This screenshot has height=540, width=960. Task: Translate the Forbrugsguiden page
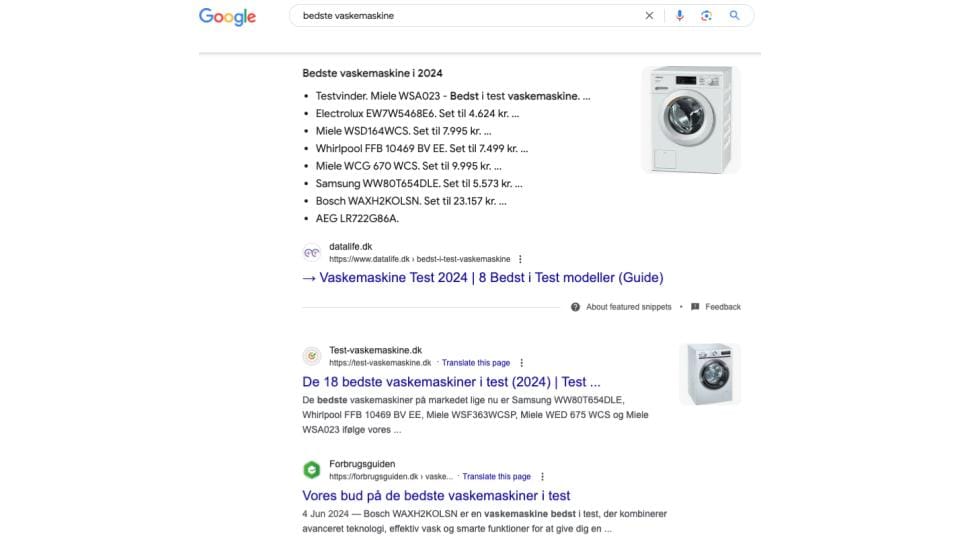click(497, 476)
